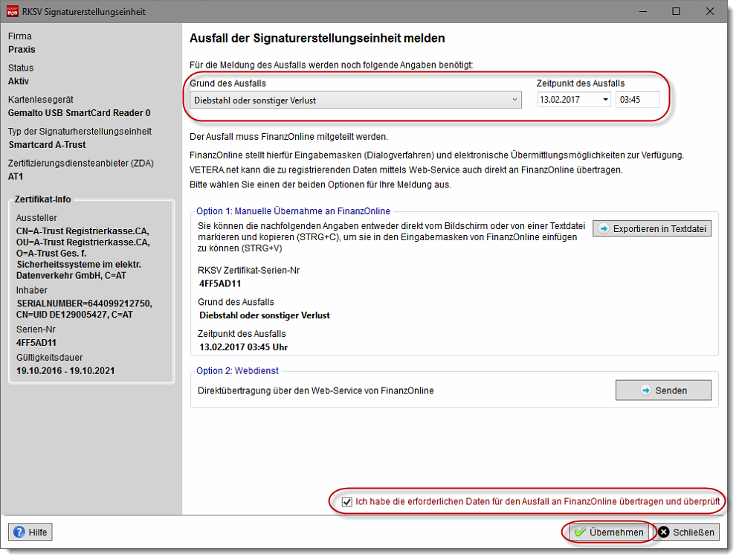
Task: Click into the 03:45 time field
Action: 636,100
